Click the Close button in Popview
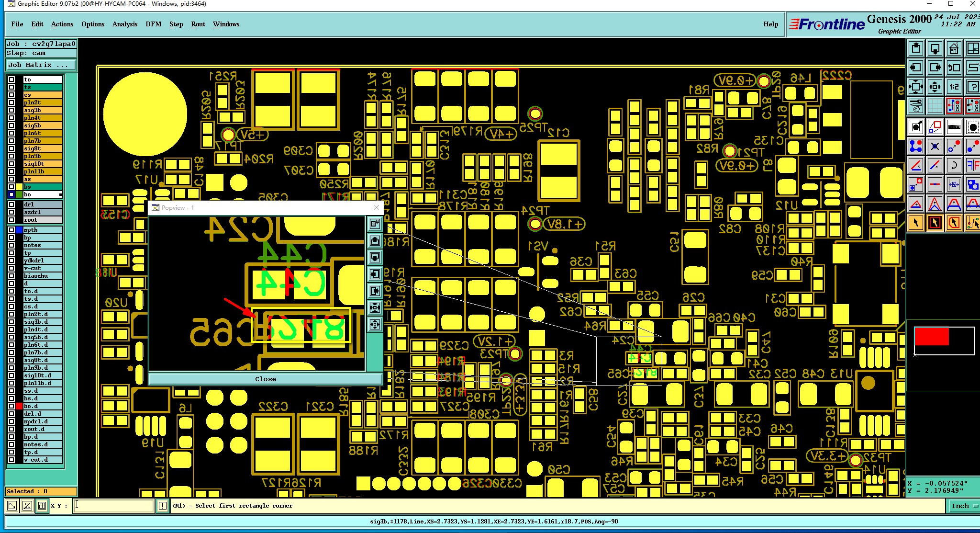This screenshot has width=980, height=533. pos(265,379)
